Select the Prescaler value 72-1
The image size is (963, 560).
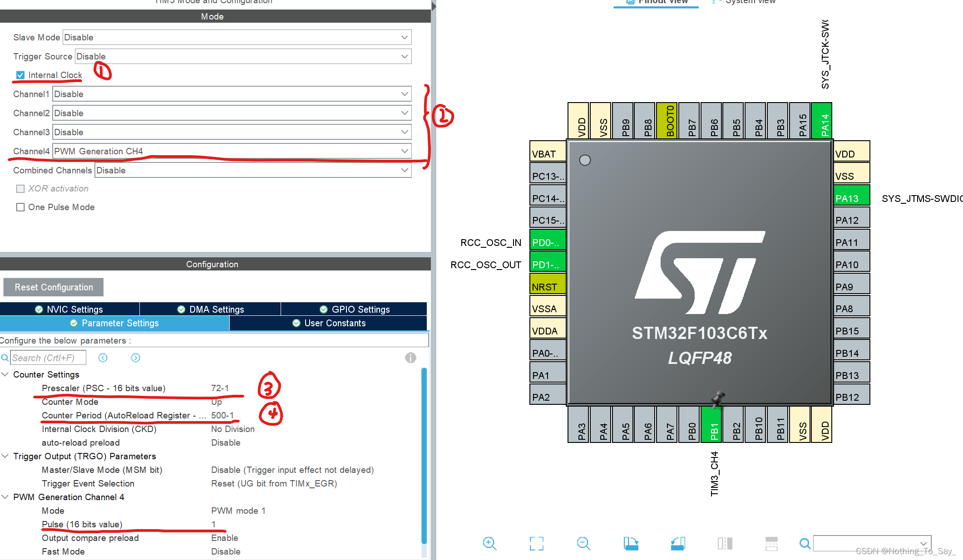(x=220, y=388)
